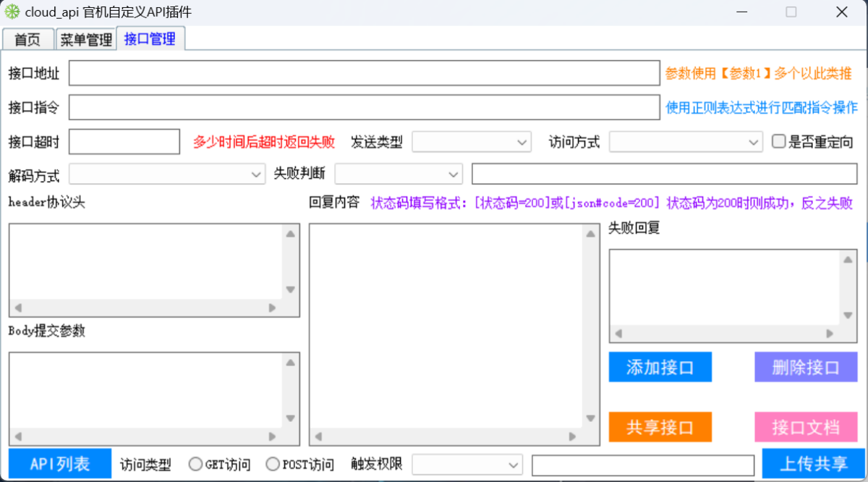The height and width of the screenshot is (482, 868).
Task: Enable the 是否重定向 checkbox
Action: point(778,142)
